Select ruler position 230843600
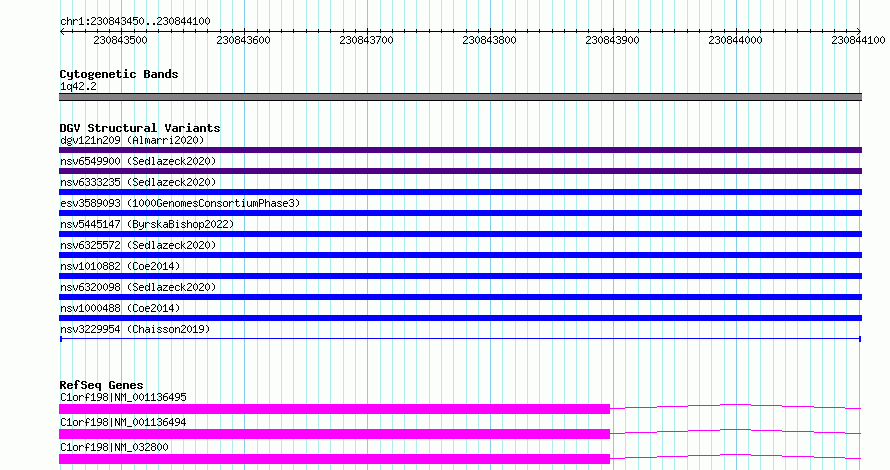This screenshot has height=470, width=890. click(244, 40)
